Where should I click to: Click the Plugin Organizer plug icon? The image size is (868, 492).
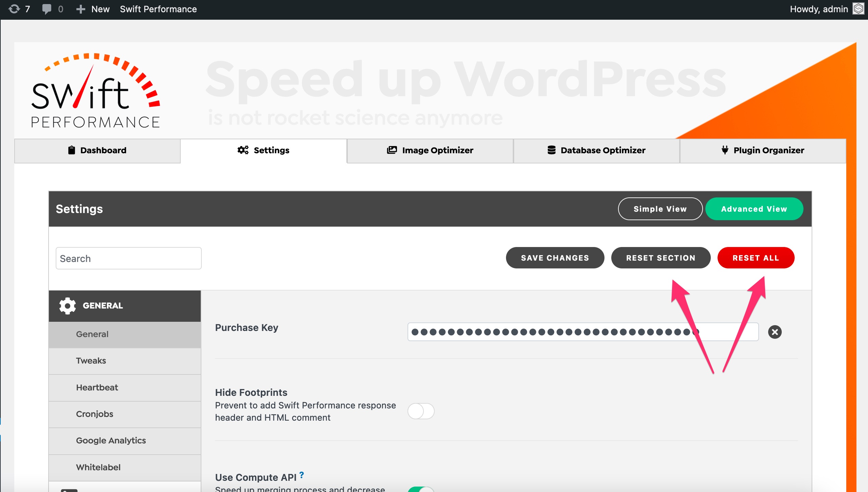click(725, 150)
